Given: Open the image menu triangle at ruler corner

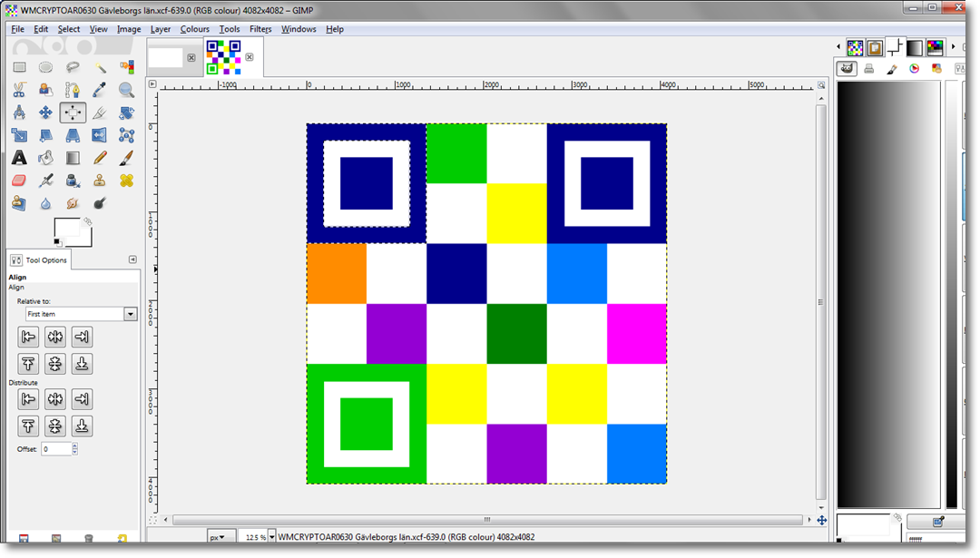Looking at the screenshot, I should tap(152, 83).
